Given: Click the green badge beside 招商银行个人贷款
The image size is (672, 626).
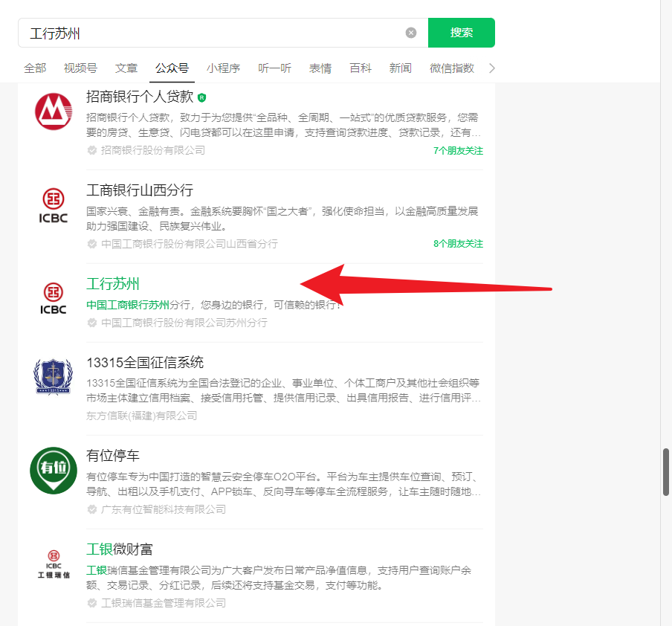Looking at the screenshot, I should [x=202, y=97].
